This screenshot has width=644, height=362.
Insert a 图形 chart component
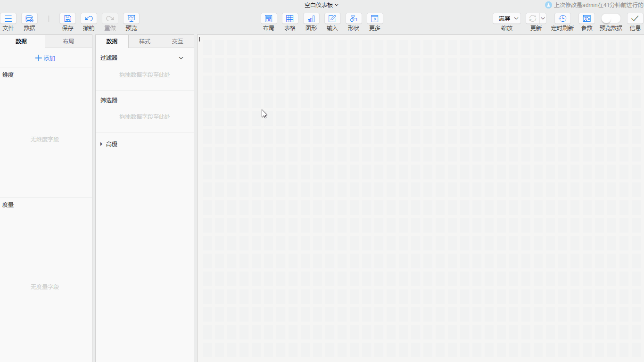311,19
